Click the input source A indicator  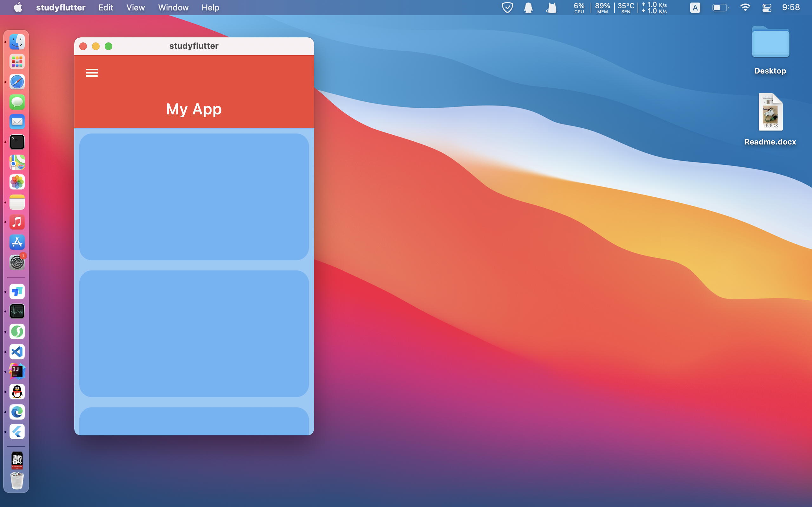[x=695, y=7]
